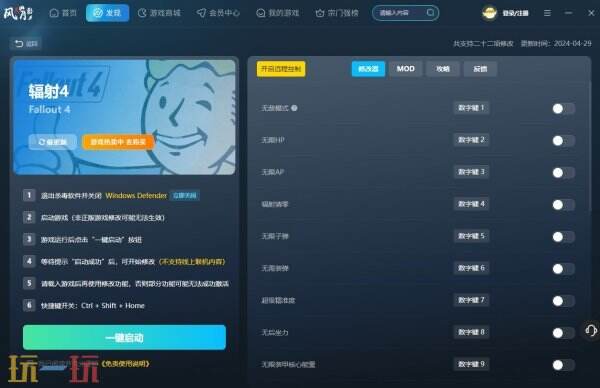Switch to the MOD tab
600x388 pixels.
tap(406, 69)
